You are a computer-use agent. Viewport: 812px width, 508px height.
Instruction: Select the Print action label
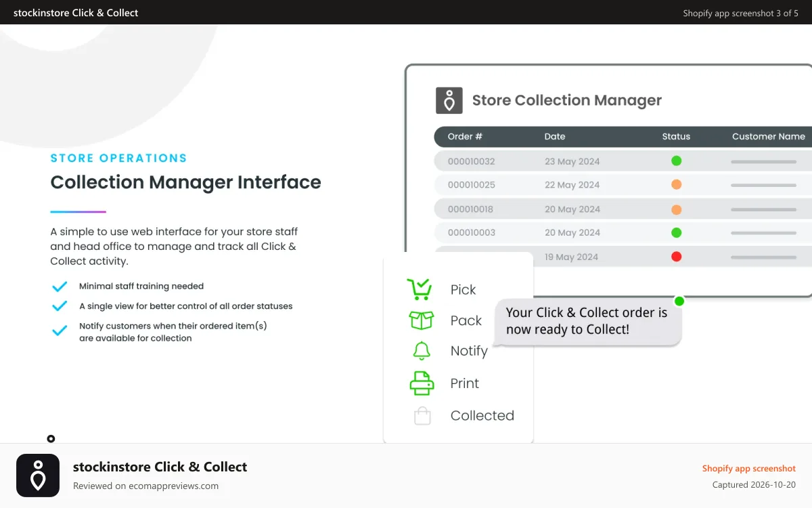(x=465, y=383)
